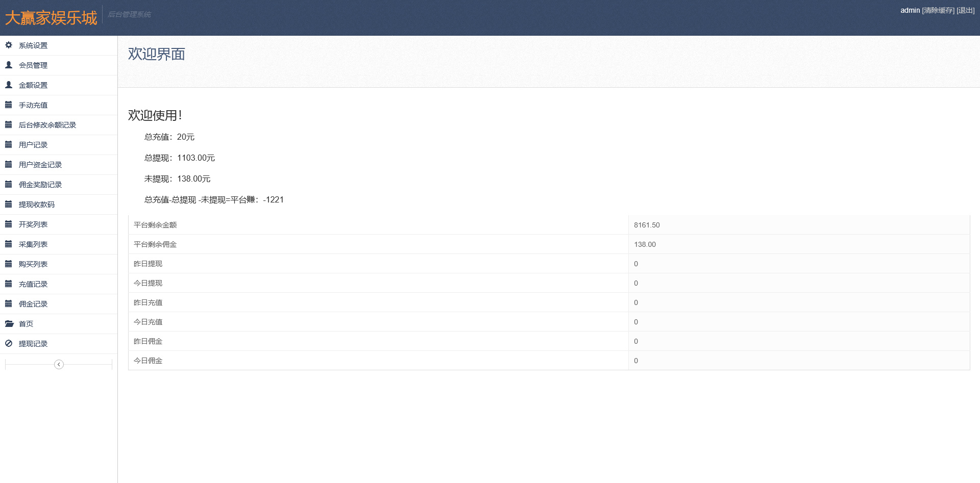
Task: Go to 手动充值 page
Action: 59,105
